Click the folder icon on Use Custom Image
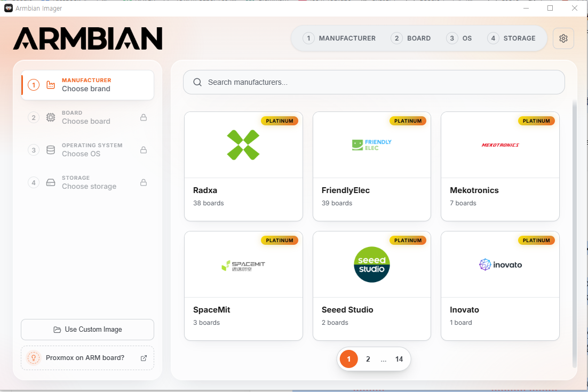Image resolution: width=588 pixels, height=392 pixels. coord(57,330)
